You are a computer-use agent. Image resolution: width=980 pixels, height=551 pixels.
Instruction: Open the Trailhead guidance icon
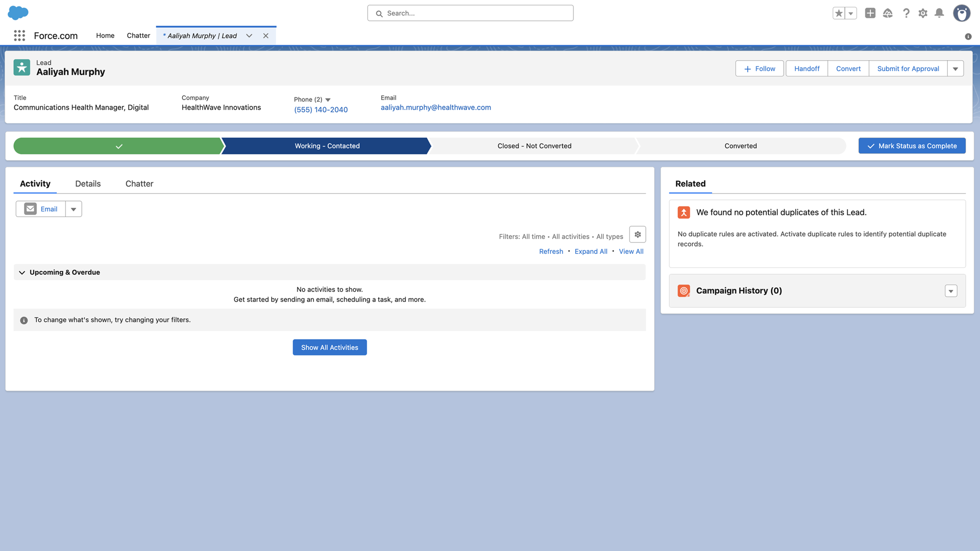888,13
